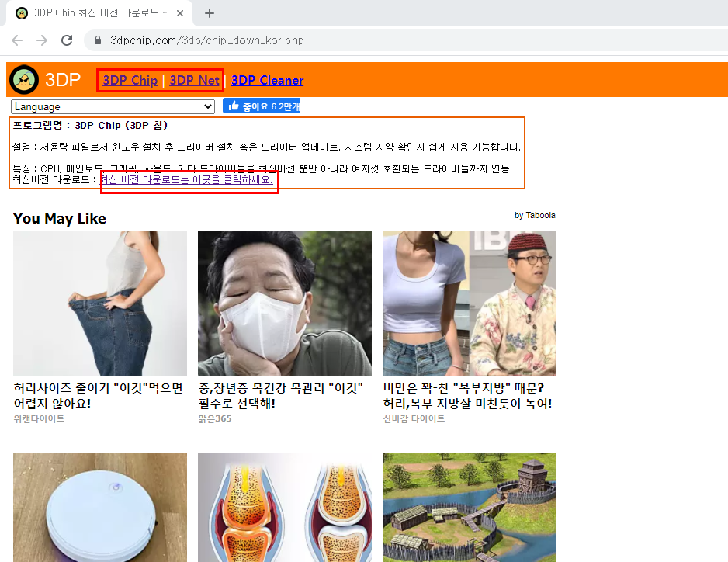Screen dimensions: 728x562
Task: Open the 허리사이즈 줄이기 article image
Action: click(99, 303)
